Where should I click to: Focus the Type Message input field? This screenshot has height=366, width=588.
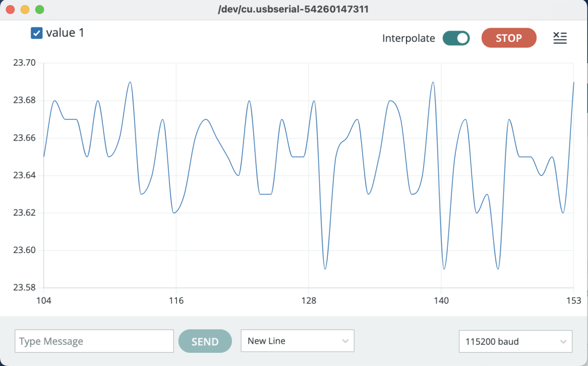pyautogui.click(x=94, y=341)
